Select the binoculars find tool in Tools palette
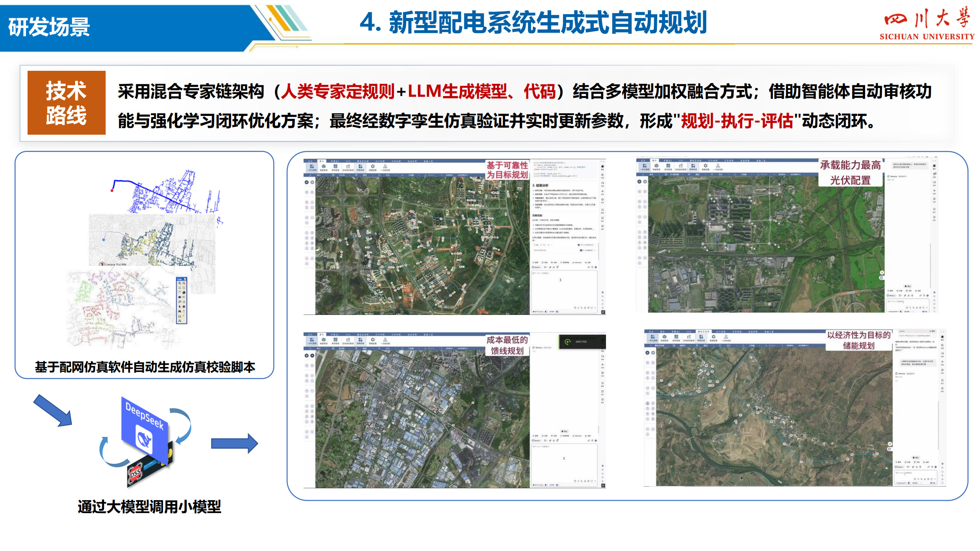 pyautogui.click(x=180, y=311)
